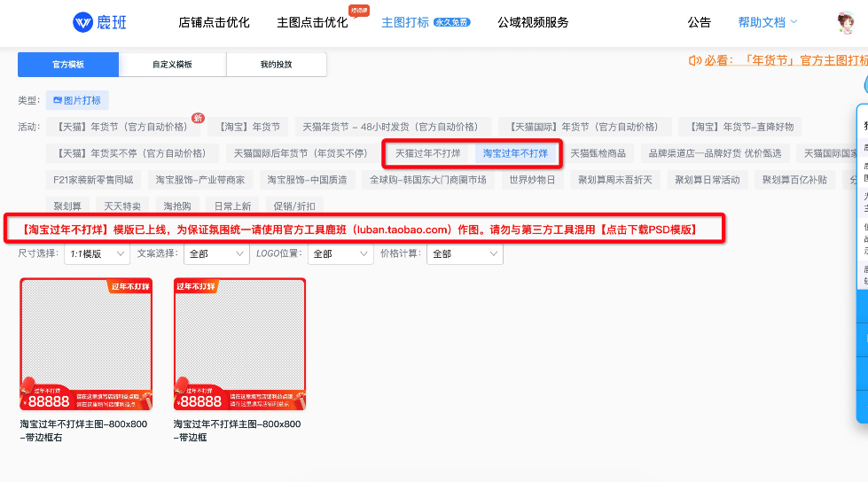Select 图片打标 type tag

77,100
